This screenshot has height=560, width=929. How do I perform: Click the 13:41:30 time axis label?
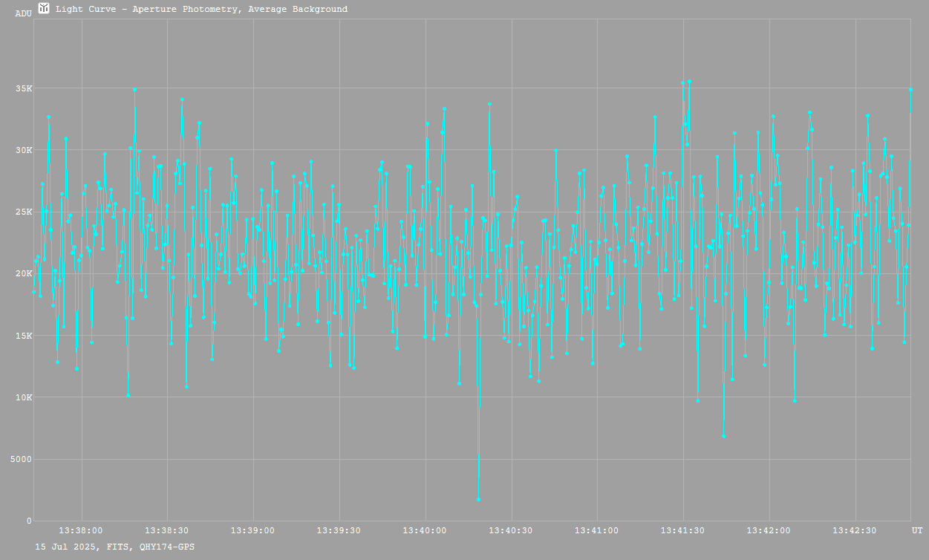pyautogui.click(x=683, y=530)
